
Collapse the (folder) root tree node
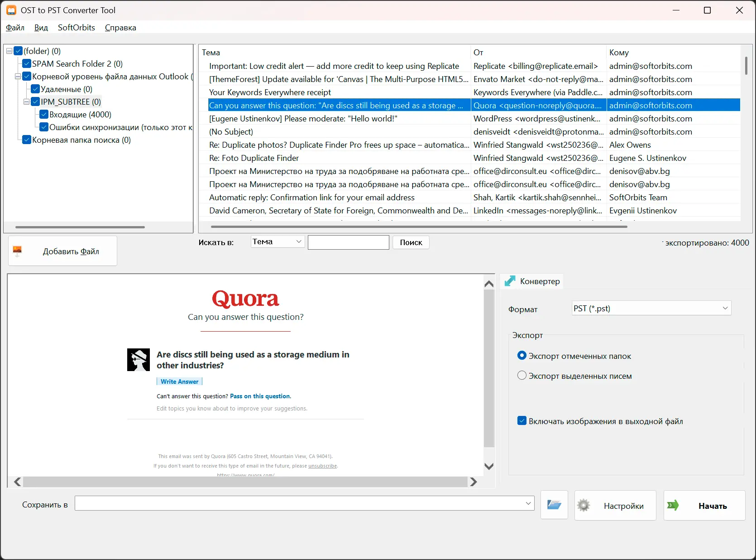9,51
